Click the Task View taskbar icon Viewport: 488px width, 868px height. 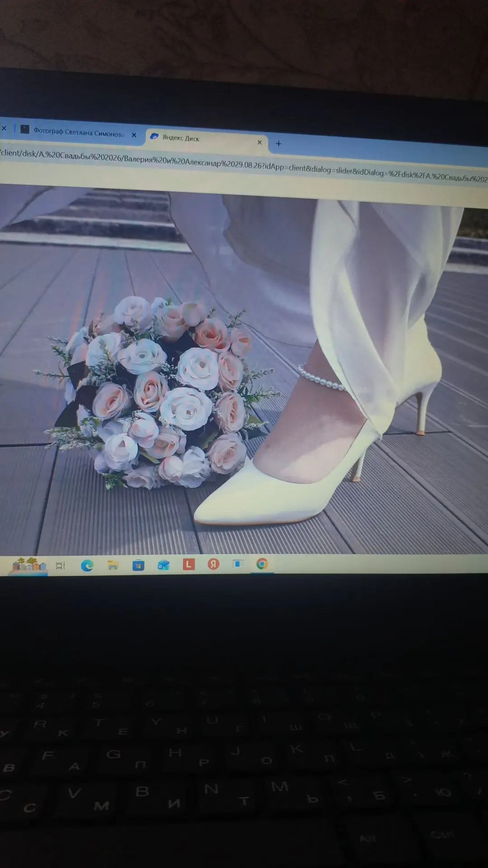(61, 566)
